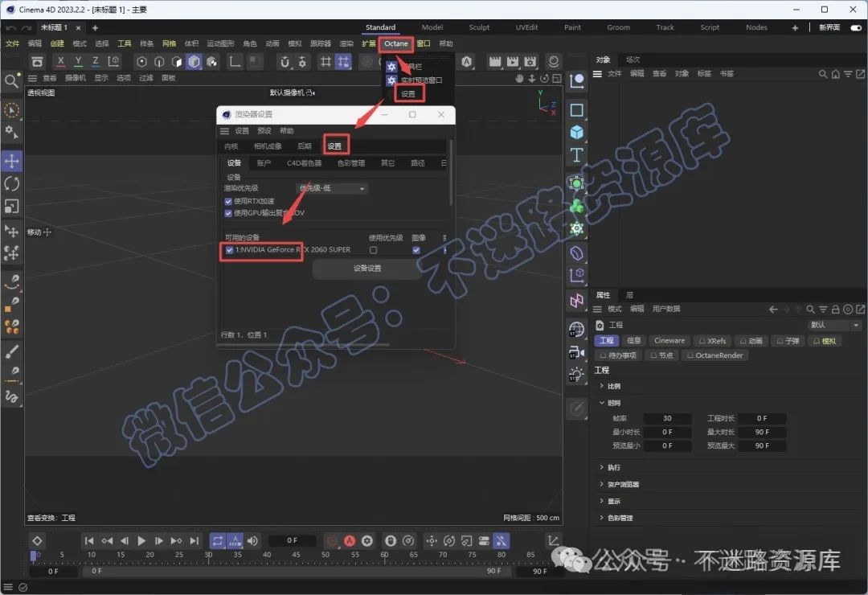868x595 pixels.
Task: Open the render settings clapperboard gear icon
Action: click(x=530, y=61)
